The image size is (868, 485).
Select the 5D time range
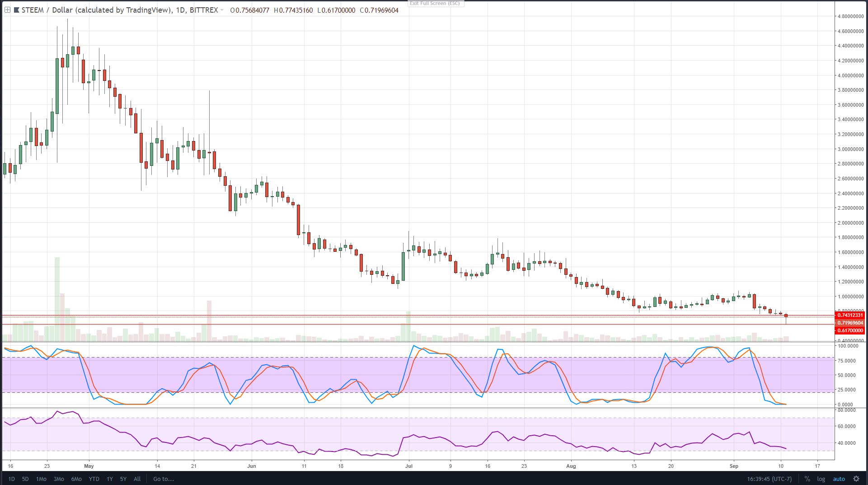coord(25,479)
